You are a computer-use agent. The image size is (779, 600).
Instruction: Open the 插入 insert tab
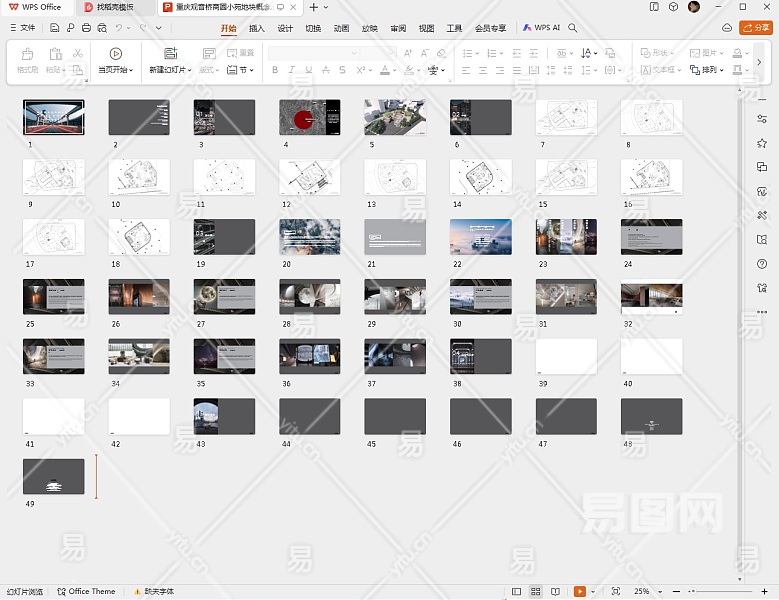pos(257,28)
